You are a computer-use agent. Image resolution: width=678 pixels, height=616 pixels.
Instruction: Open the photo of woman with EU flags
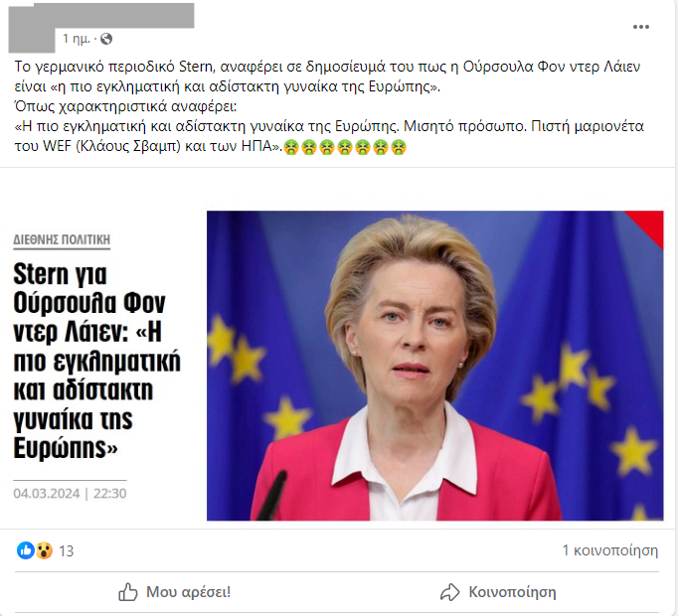[x=435, y=366]
